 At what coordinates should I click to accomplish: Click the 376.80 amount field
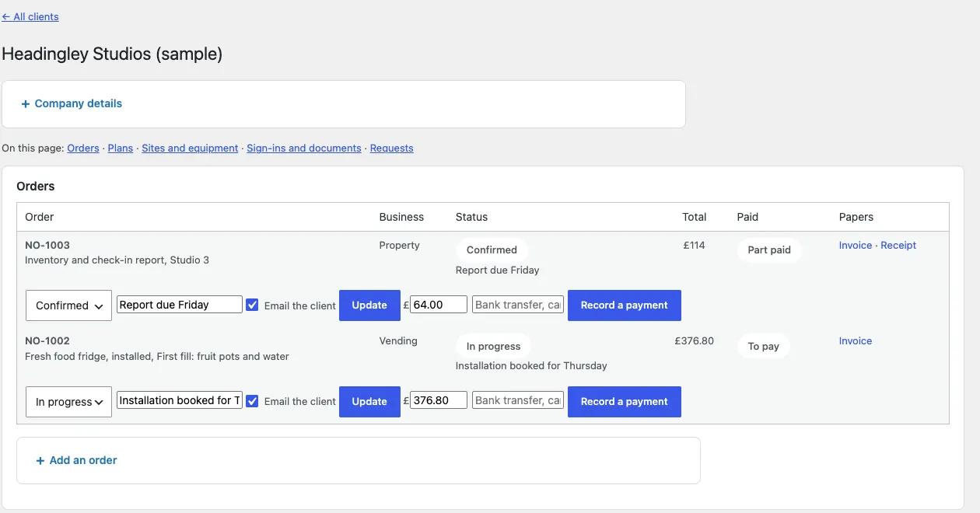coord(439,400)
